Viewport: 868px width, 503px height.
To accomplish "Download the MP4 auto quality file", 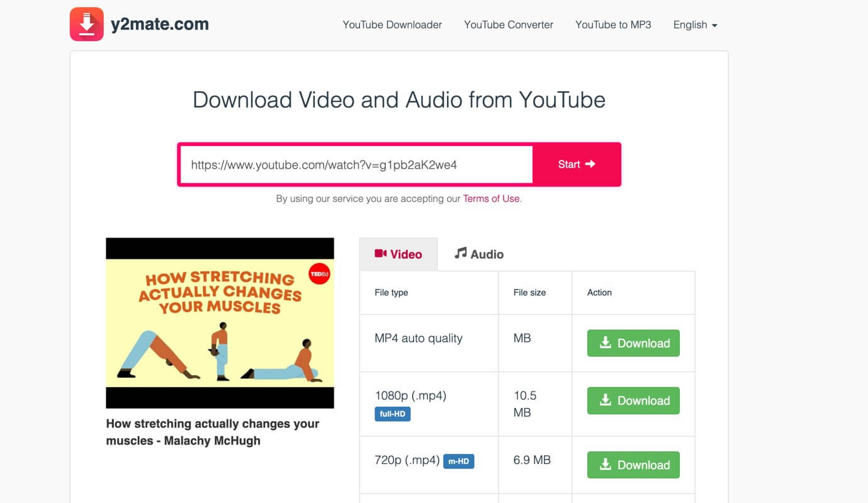I will [633, 343].
